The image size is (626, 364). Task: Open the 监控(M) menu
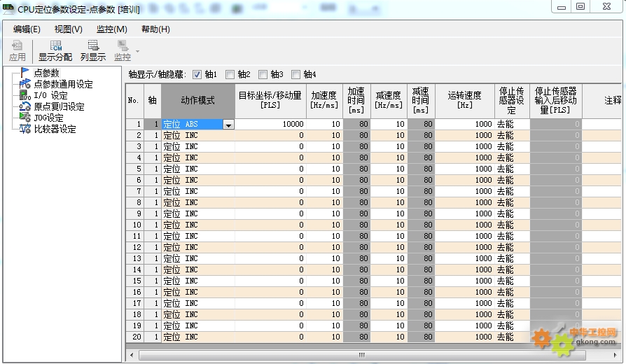pyautogui.click(x=112, y=29)
